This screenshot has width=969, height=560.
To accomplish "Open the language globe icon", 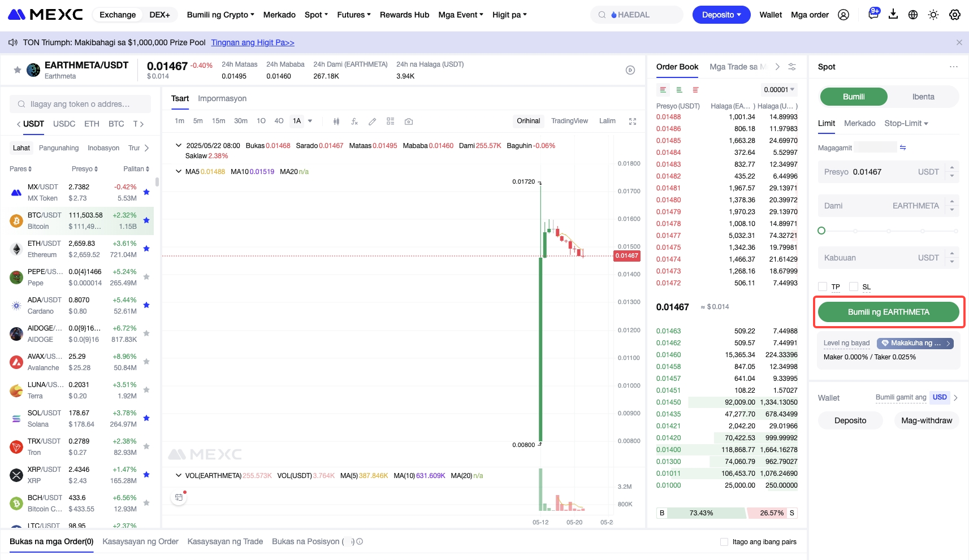I will [x=913, y=15].
